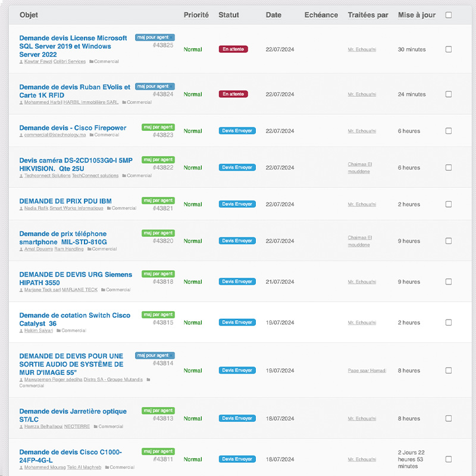Click the 'Devis Envoyer' badge on ticket #43822
Screen dimensions: 476x476
(237, 168)
